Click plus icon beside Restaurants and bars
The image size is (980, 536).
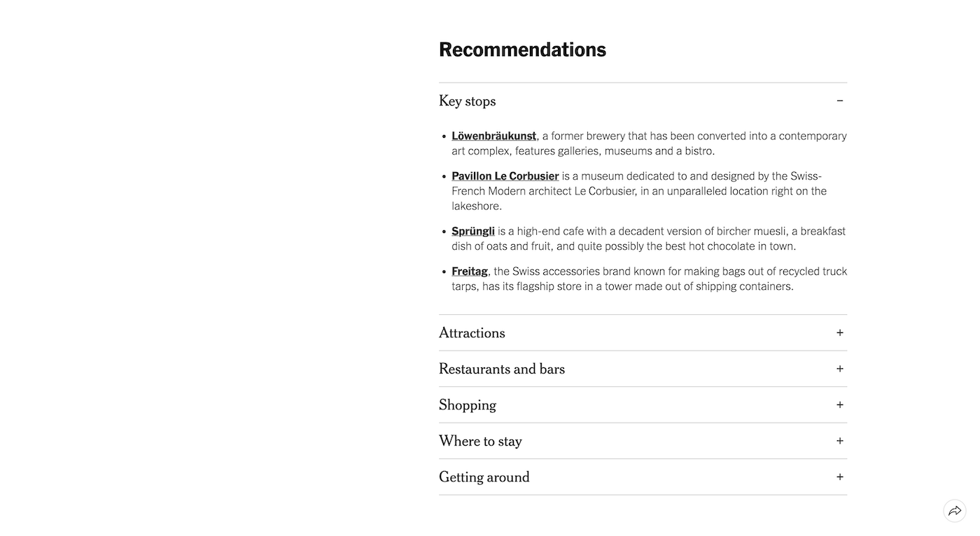tap(840, 369)
